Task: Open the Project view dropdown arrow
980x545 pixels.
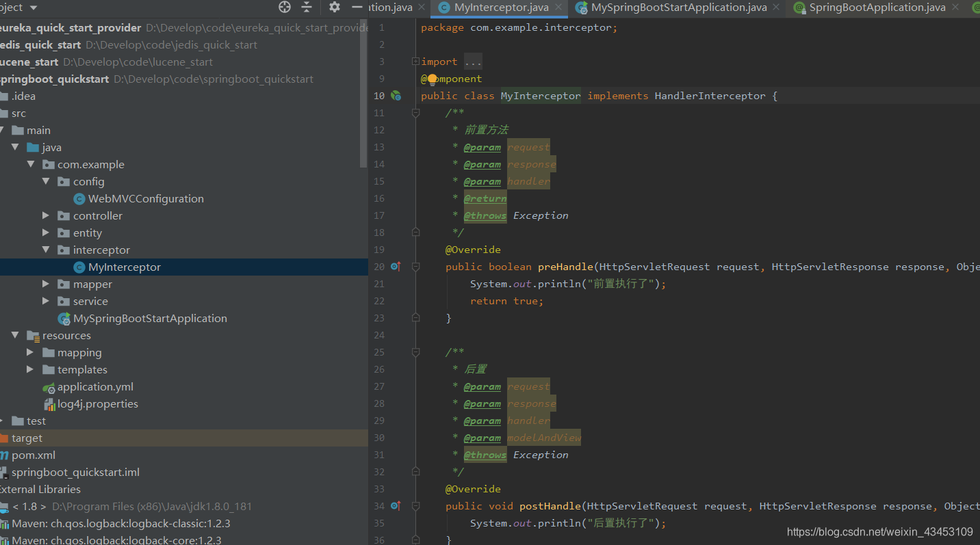Action: 34,8
